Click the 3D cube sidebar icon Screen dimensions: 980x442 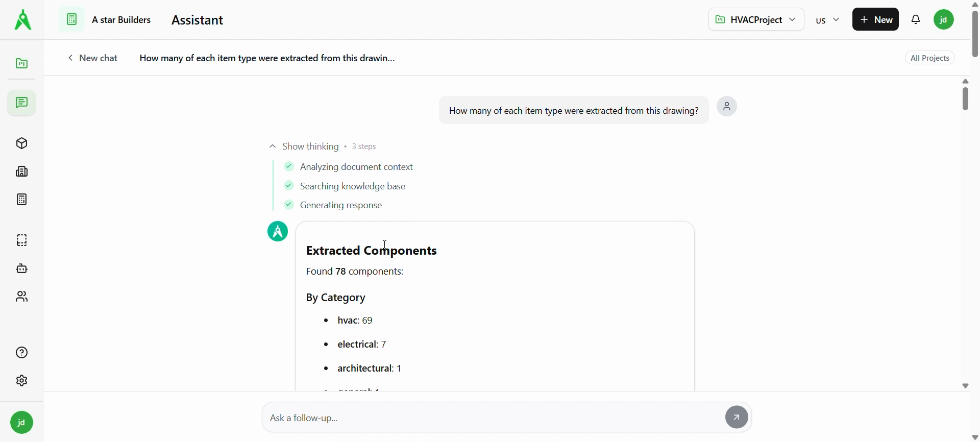pos(22,143)
